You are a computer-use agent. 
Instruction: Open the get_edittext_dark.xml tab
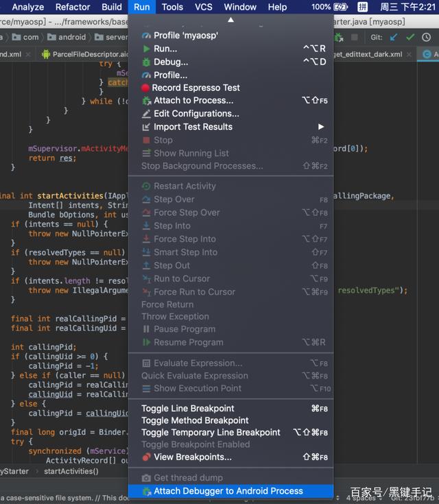coord(368,54)
